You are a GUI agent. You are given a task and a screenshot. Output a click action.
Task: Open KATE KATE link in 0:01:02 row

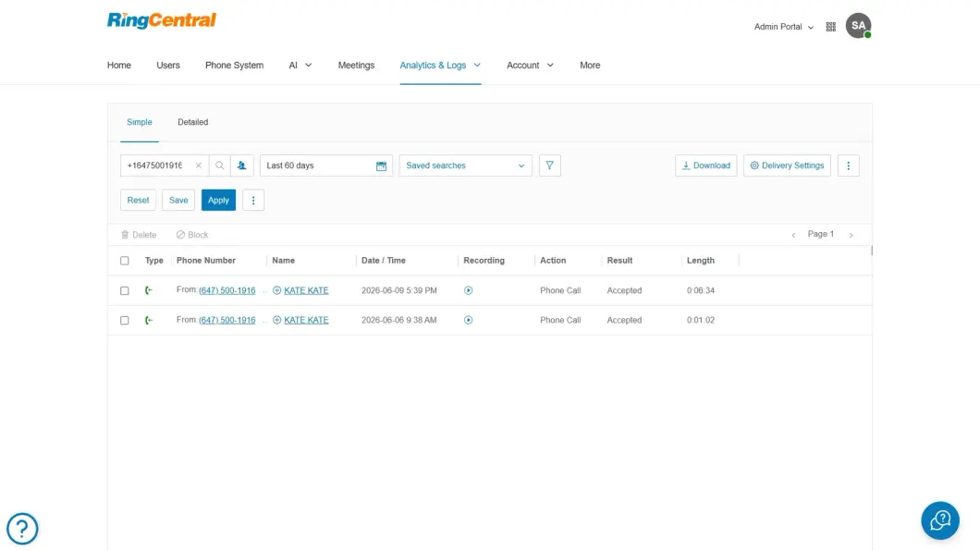pos(306,320)
